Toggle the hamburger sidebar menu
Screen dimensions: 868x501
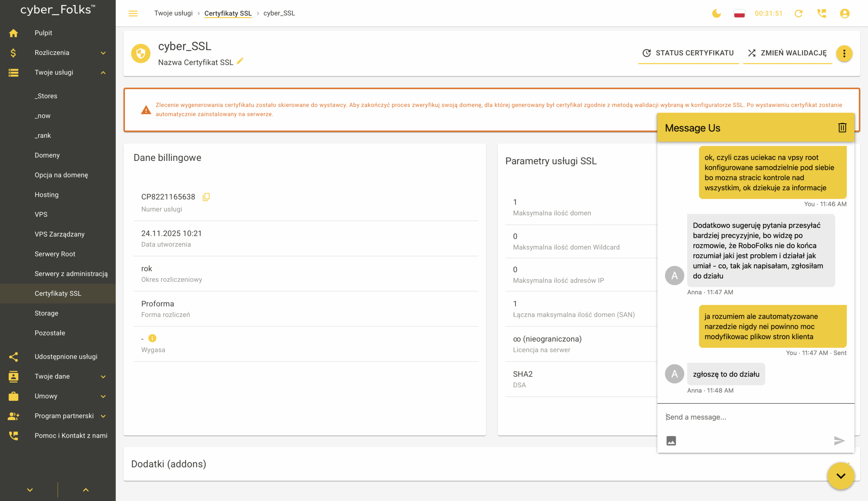(133, 14)
